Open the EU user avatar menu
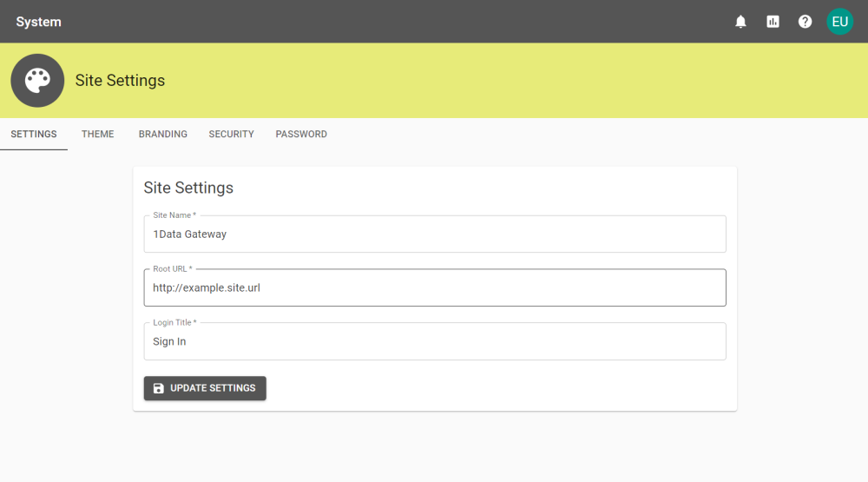This screenshot has width=868, height=482. (839, 22)
